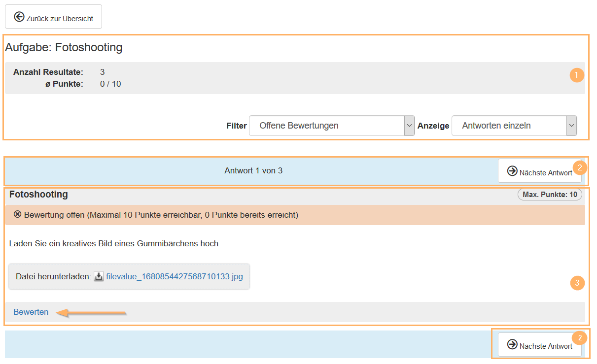Viewport: 597px width, 364px height.
Task: Open the Filter dropdown showing Offene Bewertungen
Action: pyautogui.click(x=326, y=126)
